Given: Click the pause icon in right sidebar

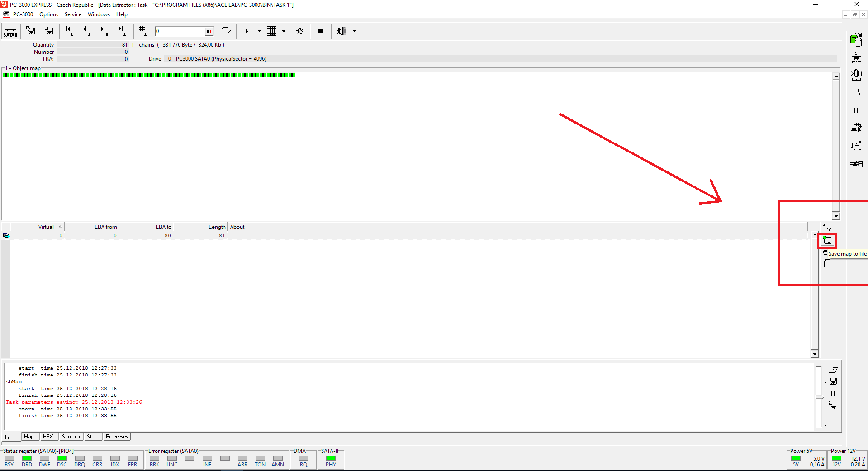Looking at the screenshot, I should tap(856, 110).
